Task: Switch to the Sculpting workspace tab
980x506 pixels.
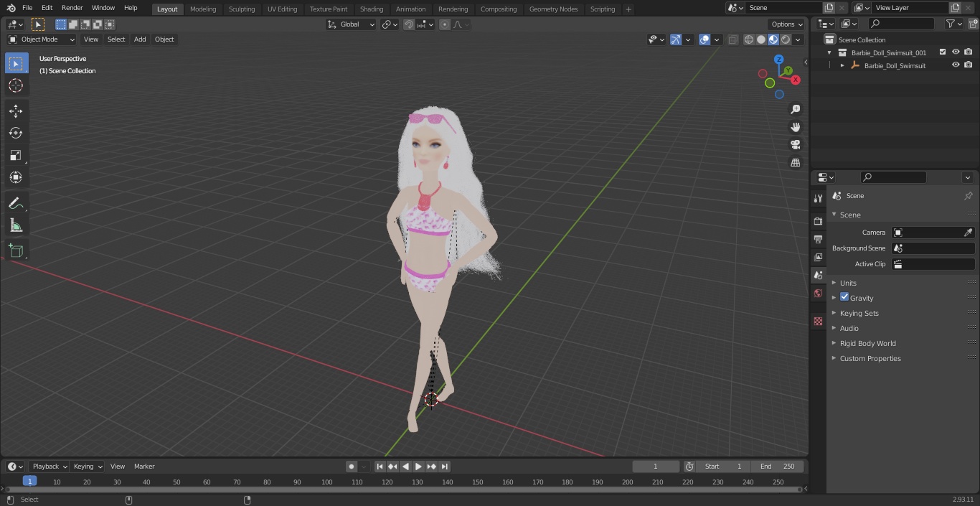Action: pos(242,9)
